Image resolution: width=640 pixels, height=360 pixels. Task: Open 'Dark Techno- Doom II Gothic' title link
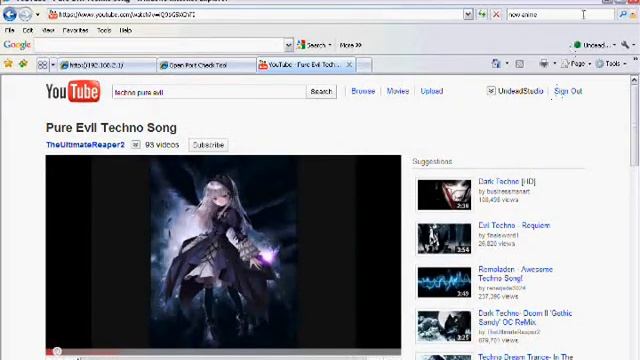click(525, 318)
